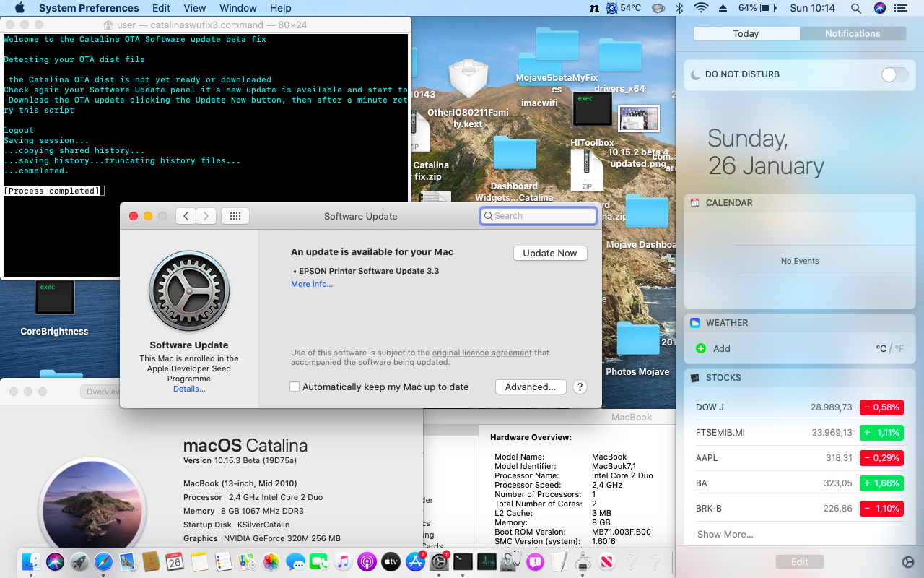924x578 pixels.
Task: Open Podcasts in the Dock
Action: (367, 561)
